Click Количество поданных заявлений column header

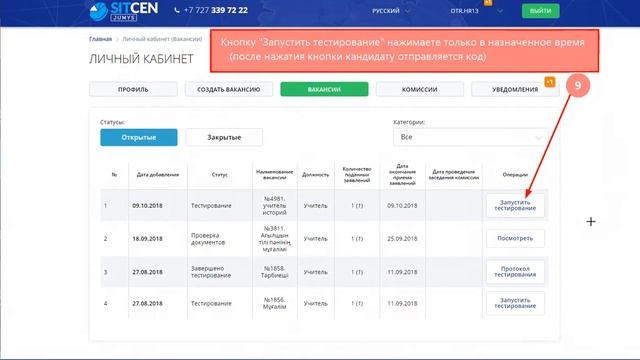coord(357,175)
